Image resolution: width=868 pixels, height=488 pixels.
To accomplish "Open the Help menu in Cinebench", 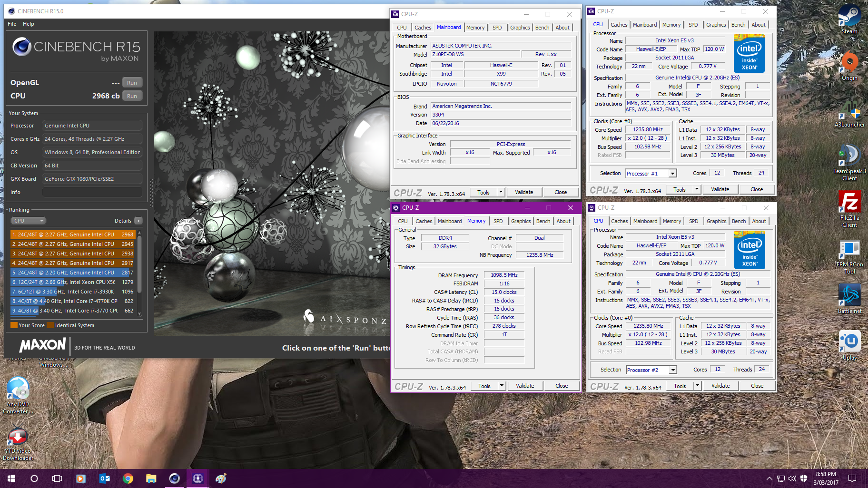I will [29, 24].
